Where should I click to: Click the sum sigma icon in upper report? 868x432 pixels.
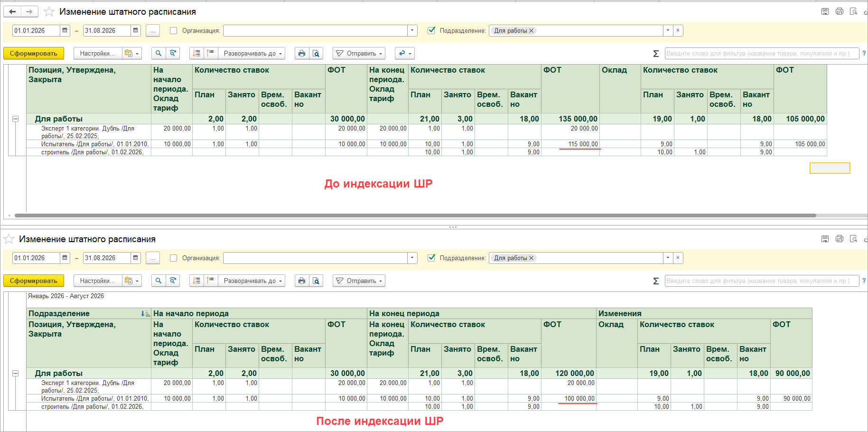coord(656,53)
